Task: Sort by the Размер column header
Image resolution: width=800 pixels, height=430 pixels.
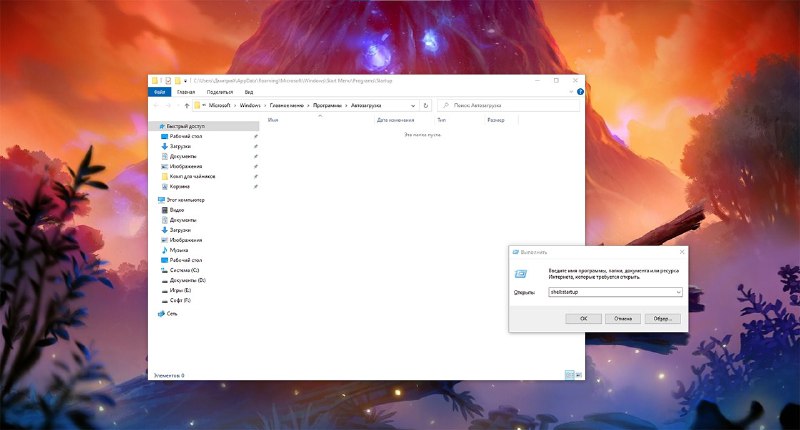Action: coord(495,120)
